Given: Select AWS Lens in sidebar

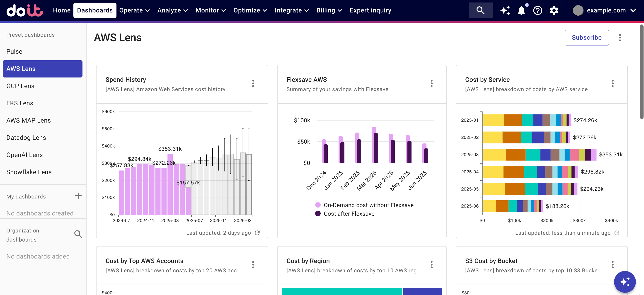Looking at the screenshot, I should [43, 69].
